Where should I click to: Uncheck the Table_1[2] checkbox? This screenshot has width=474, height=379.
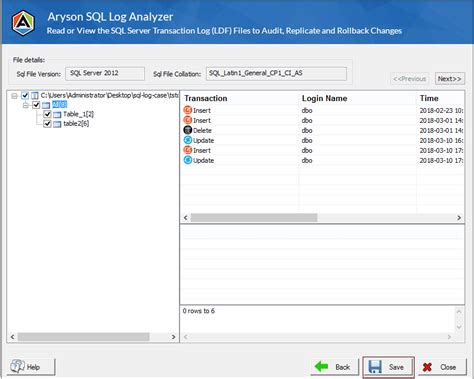47,114
